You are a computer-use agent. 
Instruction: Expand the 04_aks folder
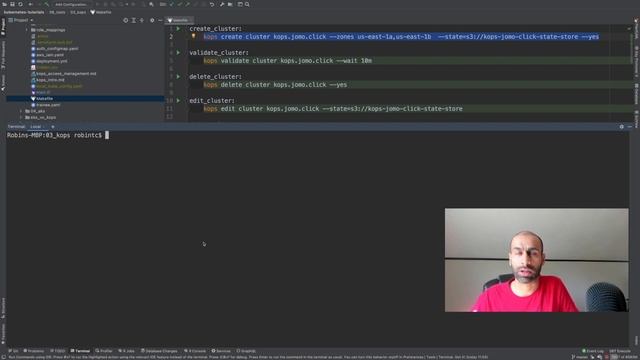[x=21, y=111]
